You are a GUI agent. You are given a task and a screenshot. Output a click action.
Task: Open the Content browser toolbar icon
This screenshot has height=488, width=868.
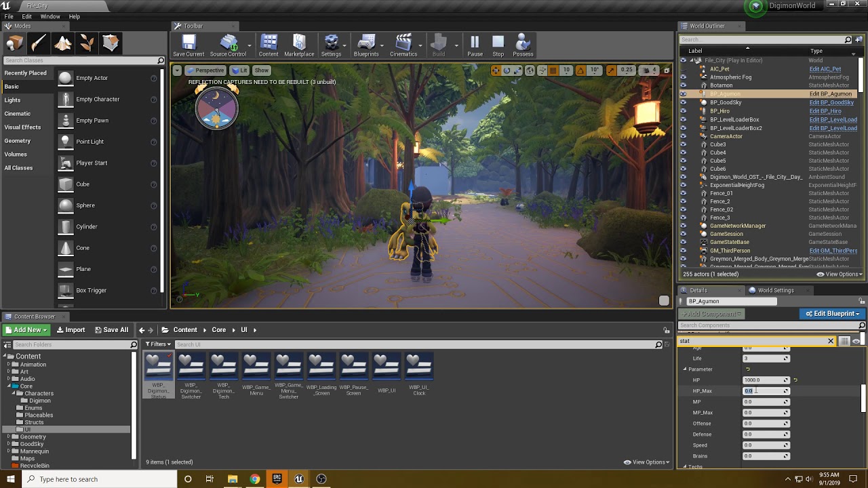[269, 45]
